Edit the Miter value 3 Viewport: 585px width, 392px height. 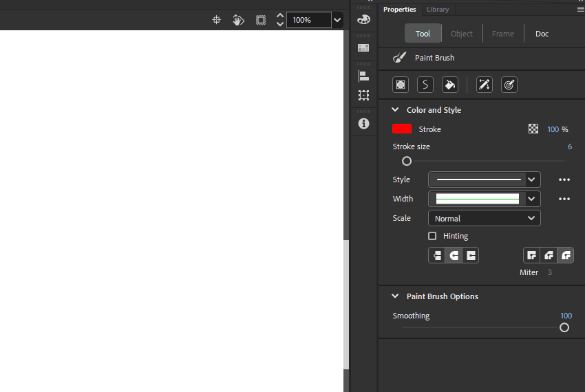[x=550, y=272]
